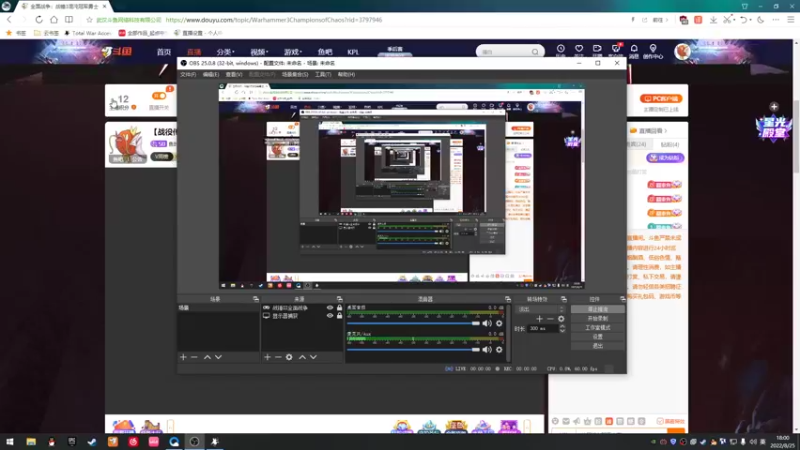Open OBS 查看(V) menu

coord(234,74)
